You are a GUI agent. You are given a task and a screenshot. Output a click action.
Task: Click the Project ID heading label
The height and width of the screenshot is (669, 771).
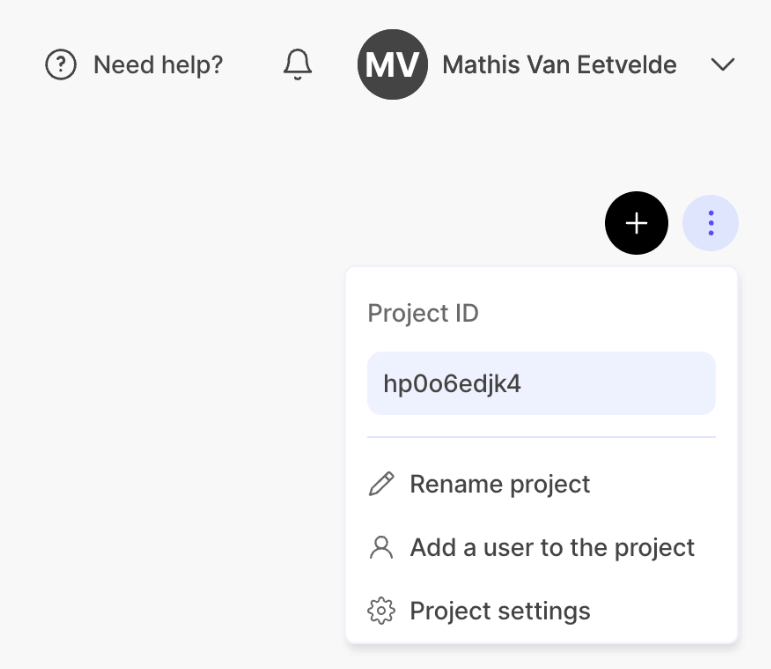(423, 314)
